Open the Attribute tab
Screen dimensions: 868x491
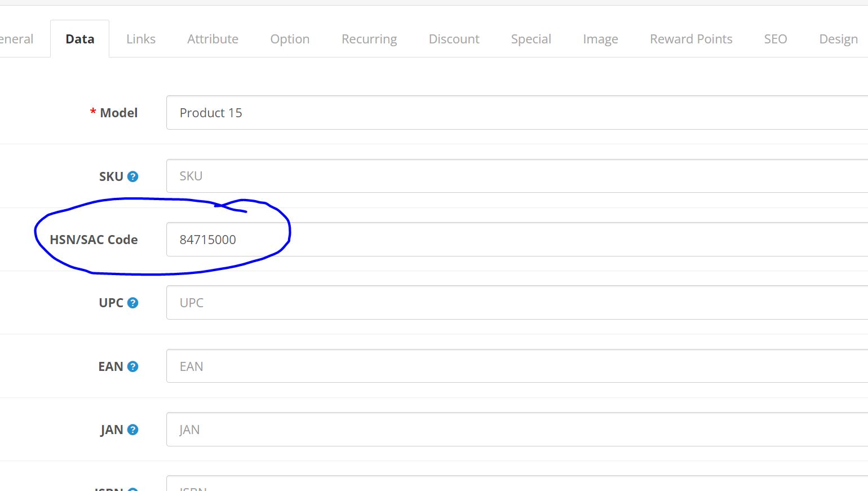click(x=212, y=39)
